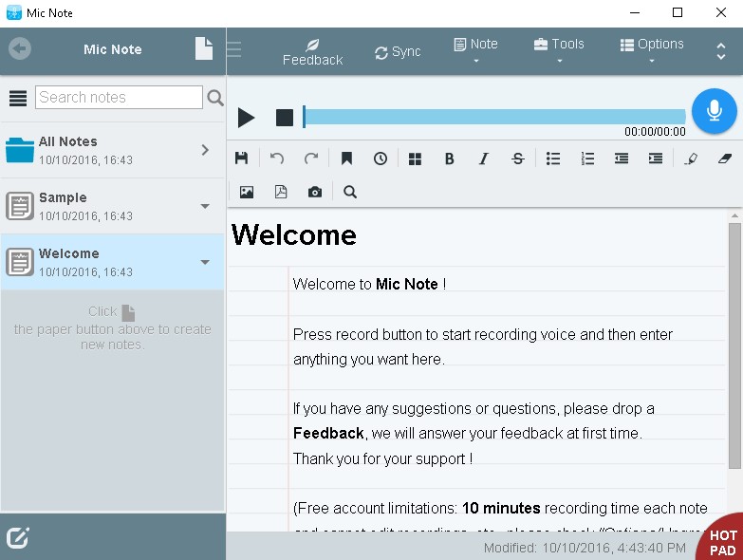This screenshot has height=560, width=743.
Task: Expand the All Notes folder chevron
Action: (205, 150)
